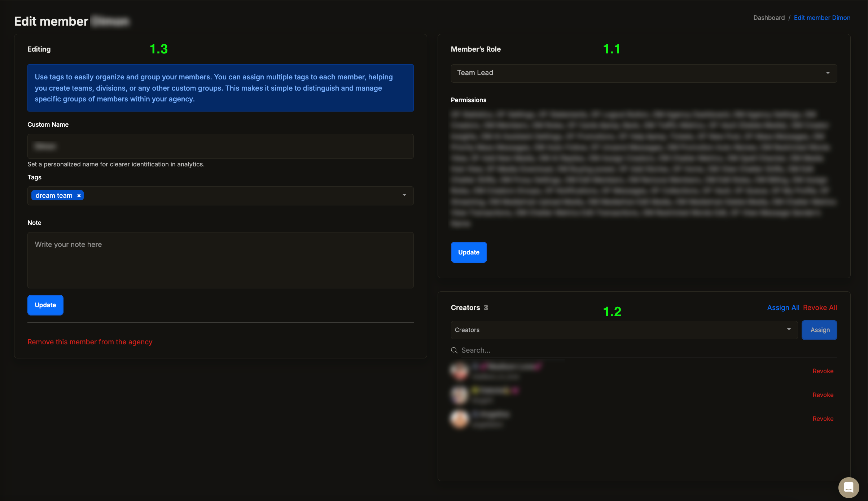Click Update in Member's Role panel
868x501 pixels.
click(x=469, y=252)
